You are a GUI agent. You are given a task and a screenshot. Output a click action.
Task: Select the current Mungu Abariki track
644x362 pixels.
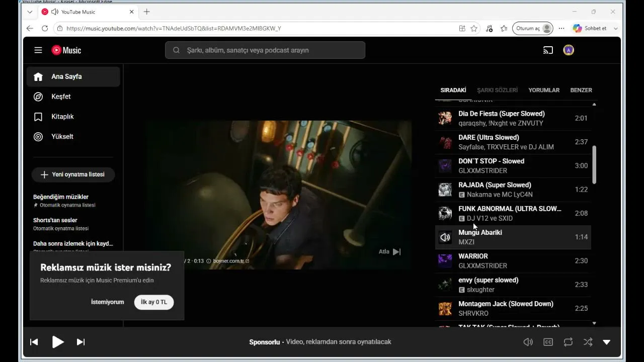[x=513, y=237]
